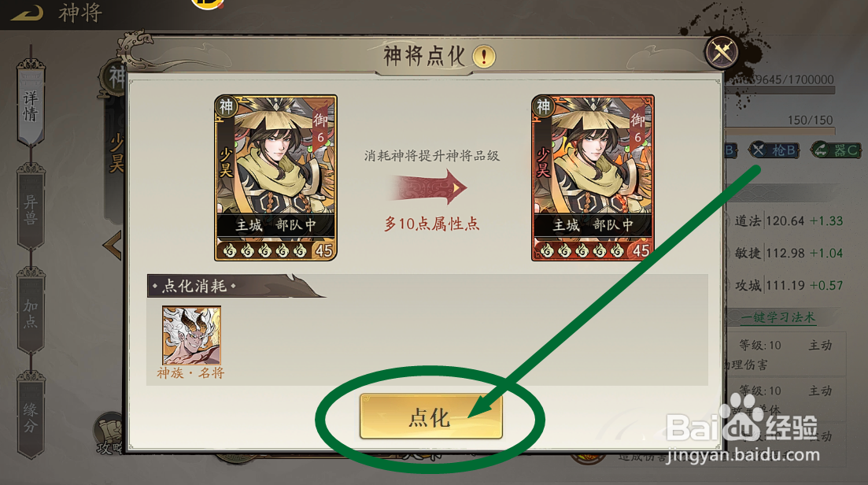Click the back arrow next to 神将
The image size is (868, 485).
click(x=26, y=12)
